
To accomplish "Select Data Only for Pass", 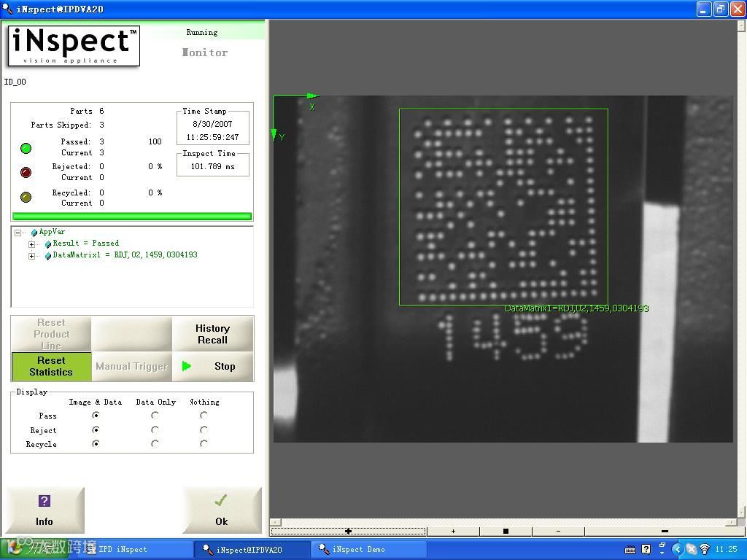I will 155,415.
